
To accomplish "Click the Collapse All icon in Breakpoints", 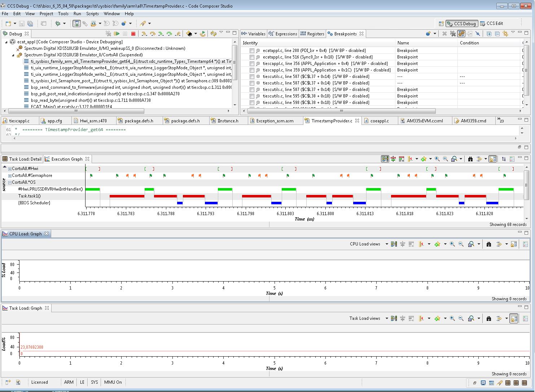I will (497, 34).
